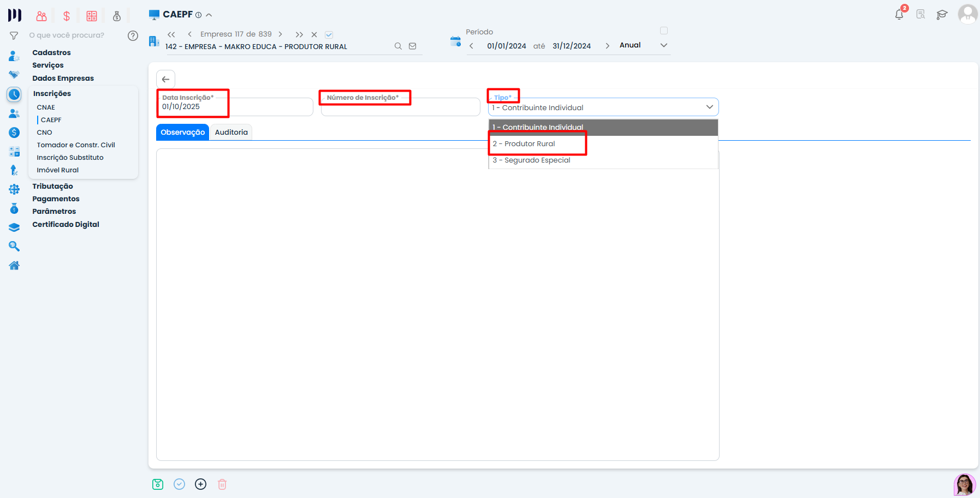Viewport: 980px width, 498px height.
Task: Open the user profile avatar
Action: [x=967, y=14]
